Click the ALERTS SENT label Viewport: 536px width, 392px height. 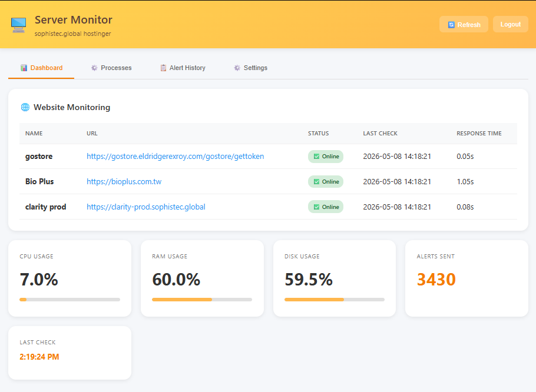[435, 257]
